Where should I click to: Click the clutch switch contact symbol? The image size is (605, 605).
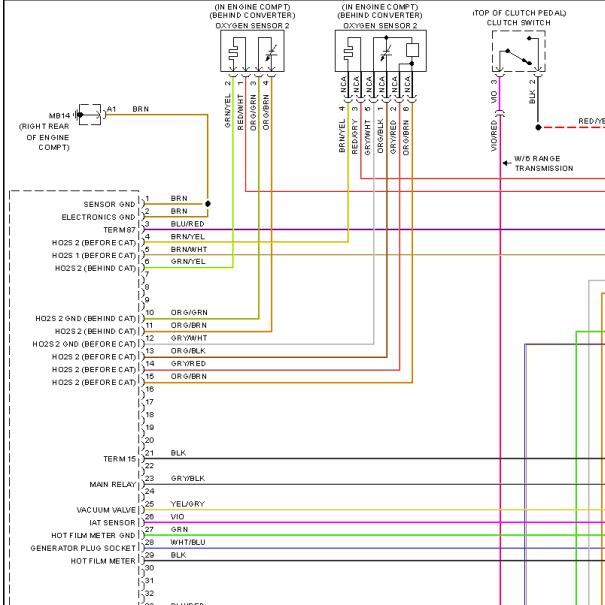[x=519, y=51]
